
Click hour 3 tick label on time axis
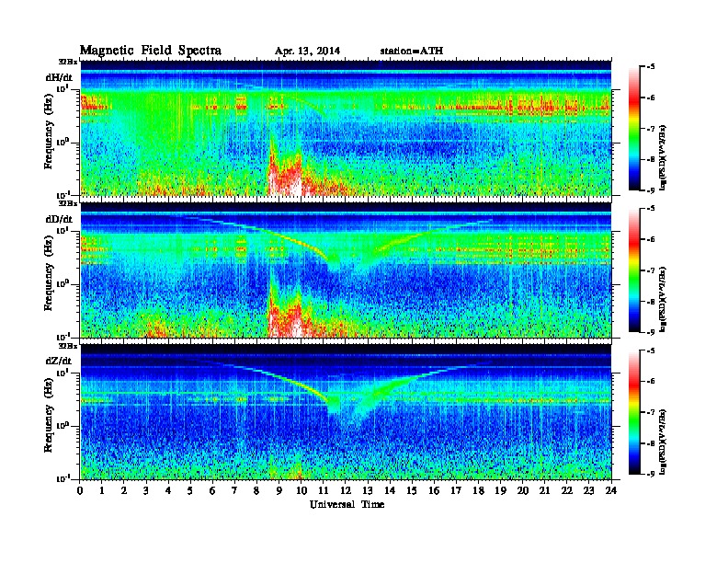146,491
